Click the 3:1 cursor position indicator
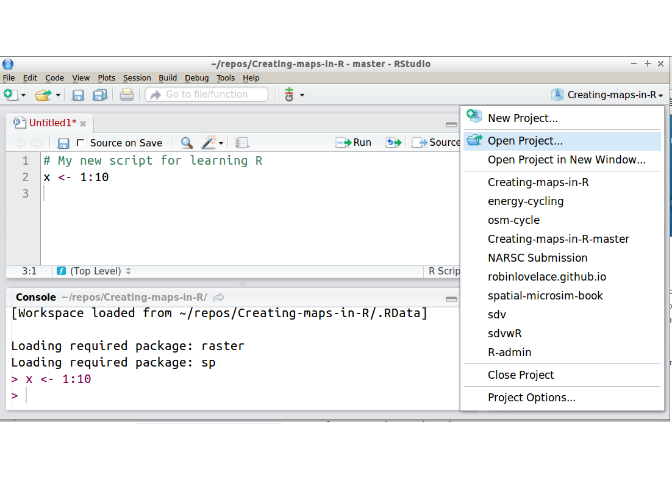Viewport: 672px width, 480px height. (29, 271)
